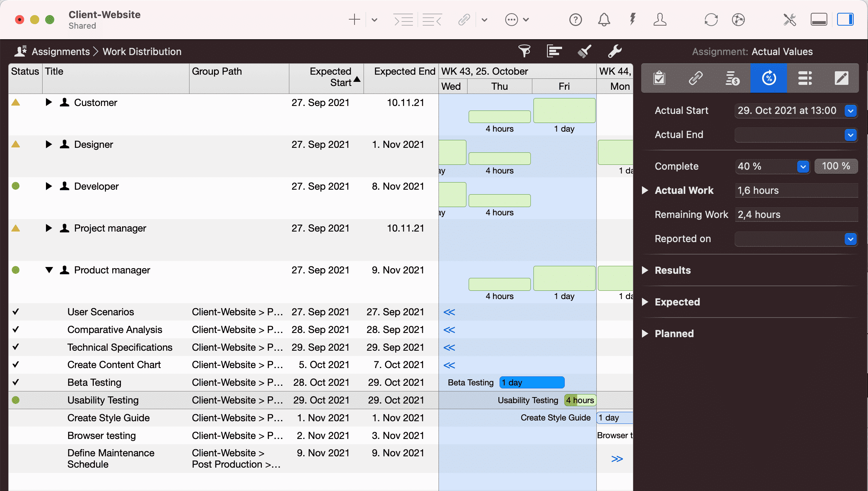
Task: Switch to the link tab in the inspector
Action: (x=695, y=78)
